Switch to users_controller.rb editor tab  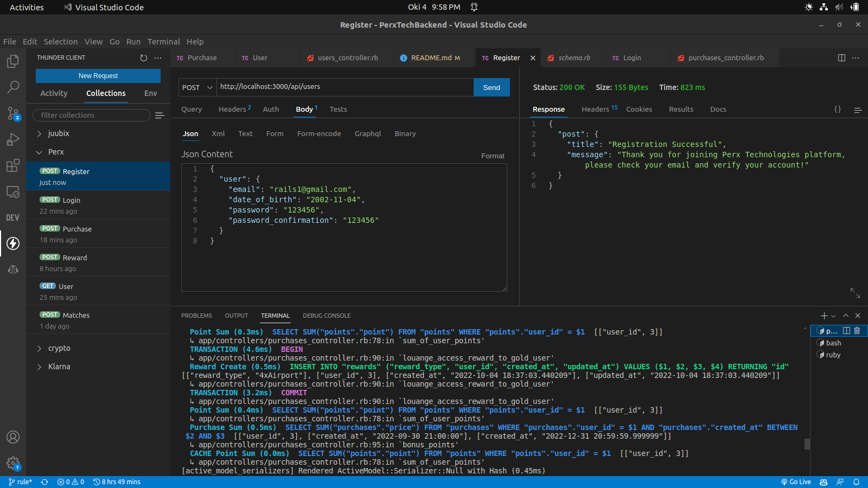(347, 57)
